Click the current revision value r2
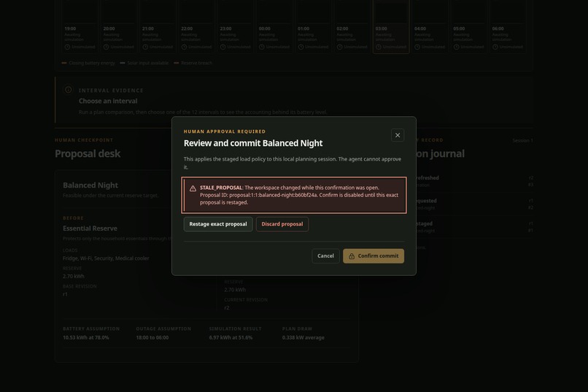588x392 pixels. click(227, 307)
